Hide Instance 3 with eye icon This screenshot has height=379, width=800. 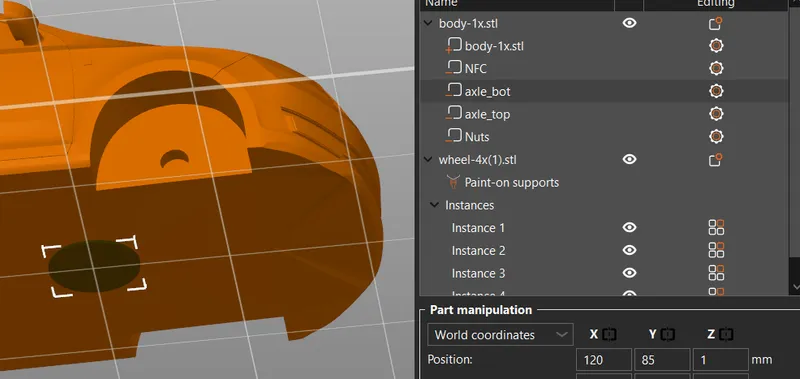click(x=630, y=273)
